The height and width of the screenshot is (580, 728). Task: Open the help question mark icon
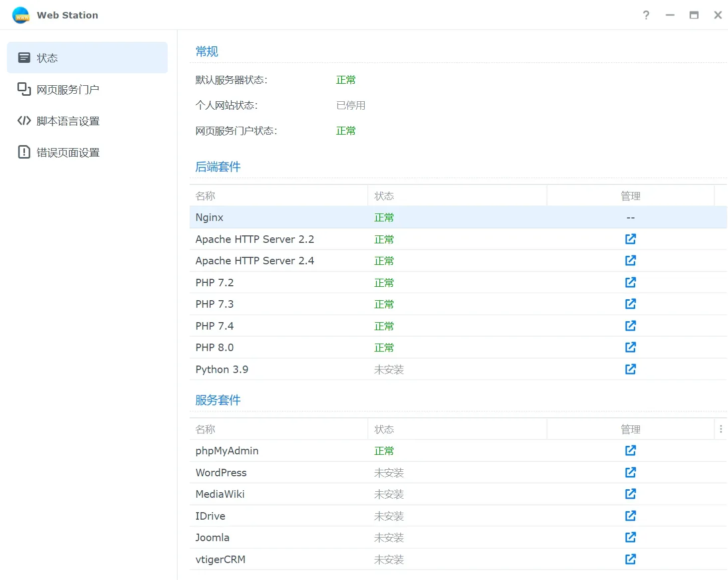point(646,15)
